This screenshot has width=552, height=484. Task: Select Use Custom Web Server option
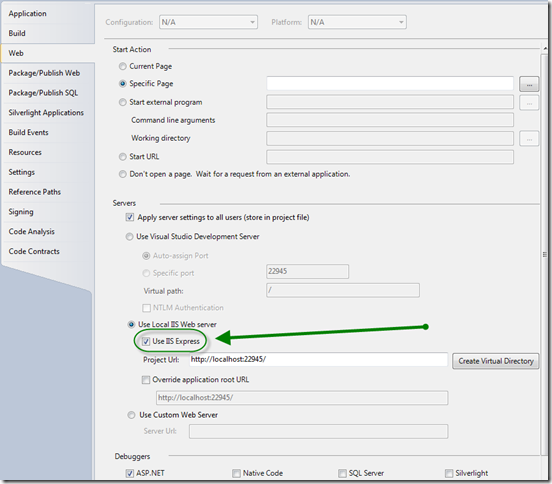[131, 415]
